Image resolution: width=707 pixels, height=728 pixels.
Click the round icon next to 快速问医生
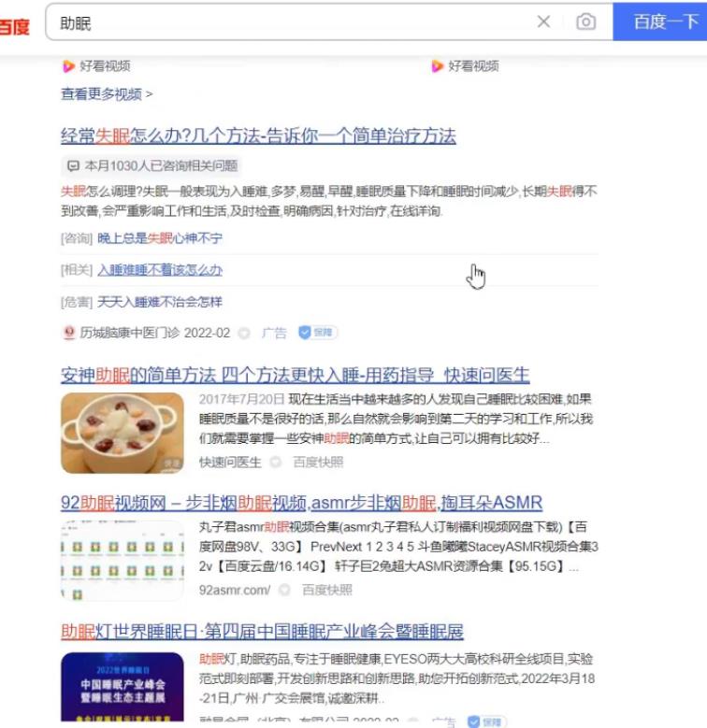[x=276, y=462]
